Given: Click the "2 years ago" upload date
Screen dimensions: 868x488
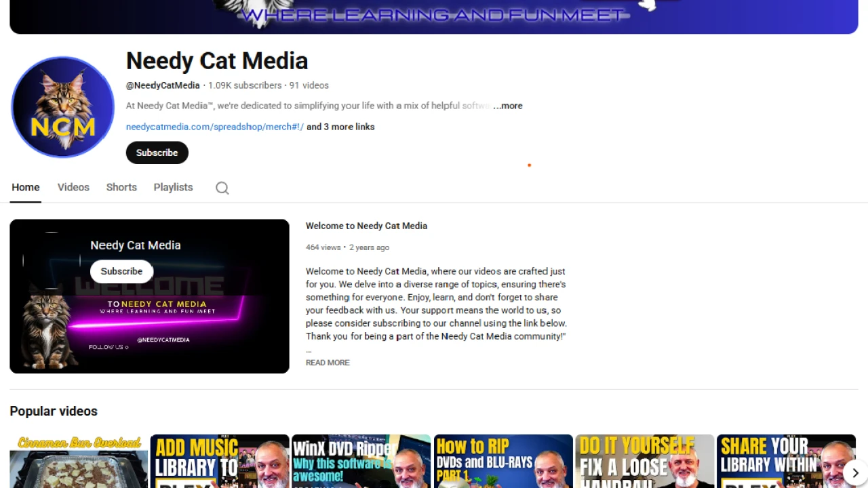Looking at the screenshot, I should 370,247.
